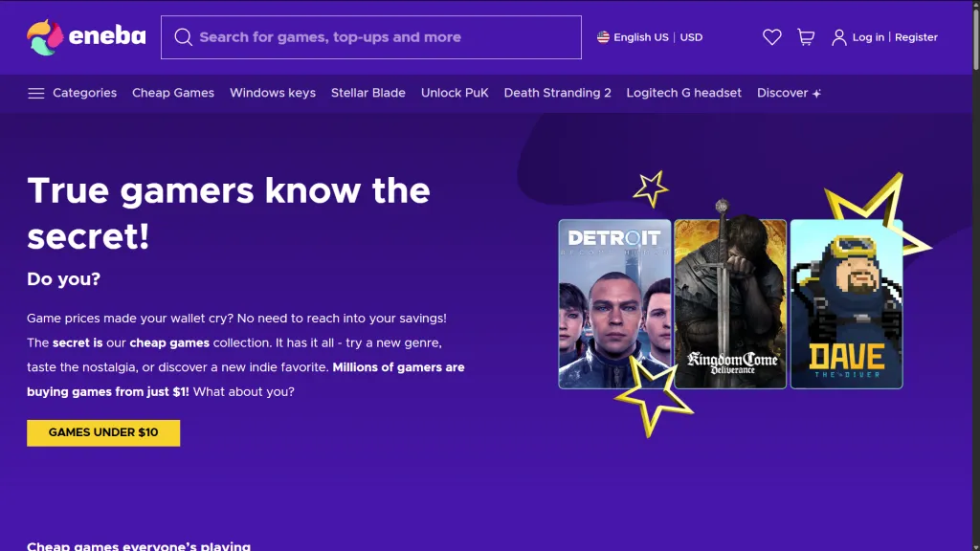The image size is (980, 551).
Task: Open the Dave the Diver cover
Action: 846,304
